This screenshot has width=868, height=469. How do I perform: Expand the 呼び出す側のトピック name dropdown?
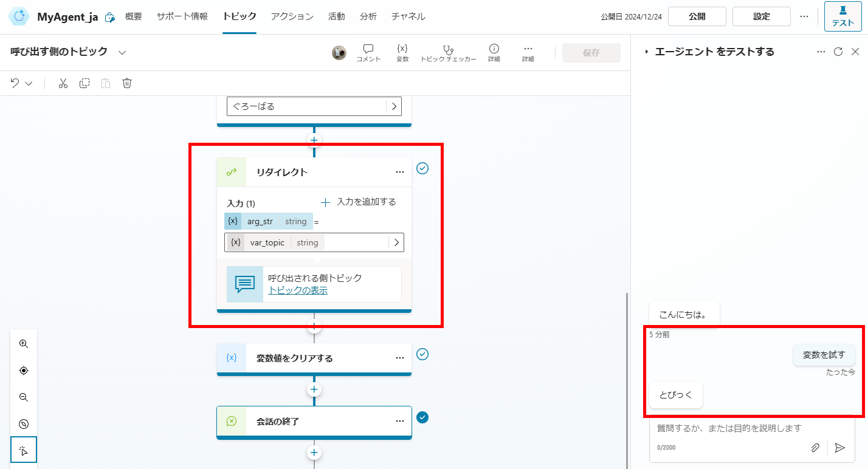tap(122, 52)
